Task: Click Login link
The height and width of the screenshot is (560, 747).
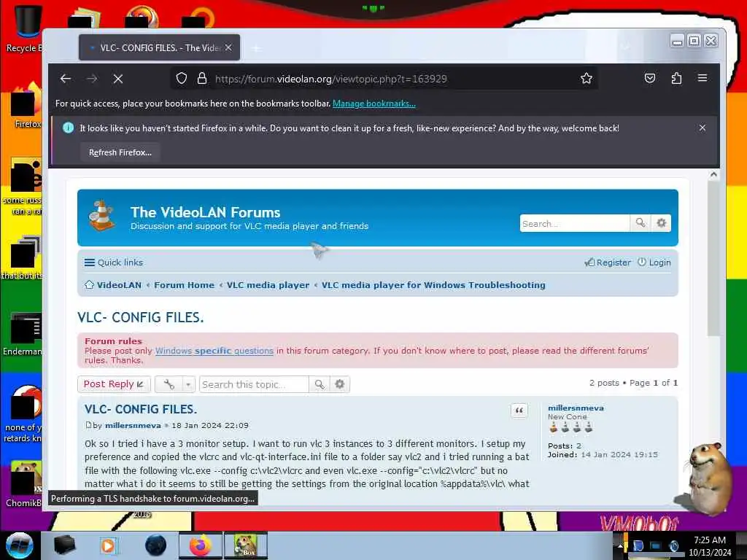Action: [654, 262]
